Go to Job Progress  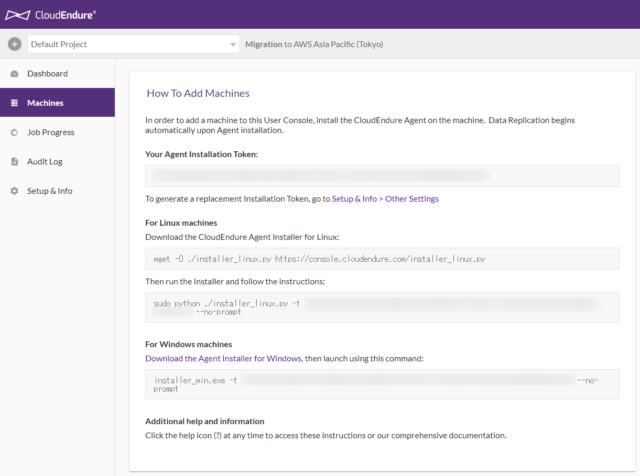(x=57, y=132)
